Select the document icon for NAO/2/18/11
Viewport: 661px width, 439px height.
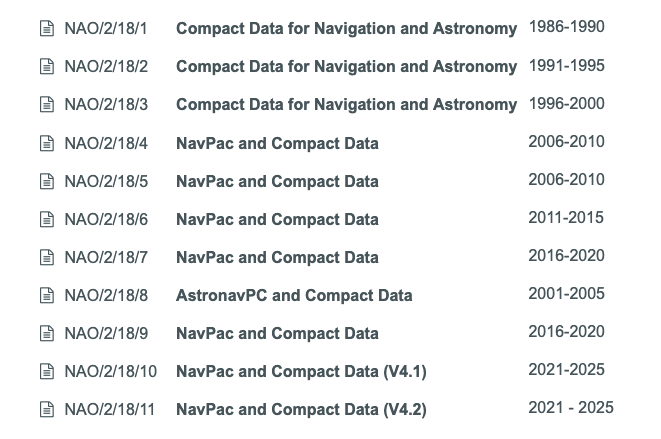pos(45,409)
